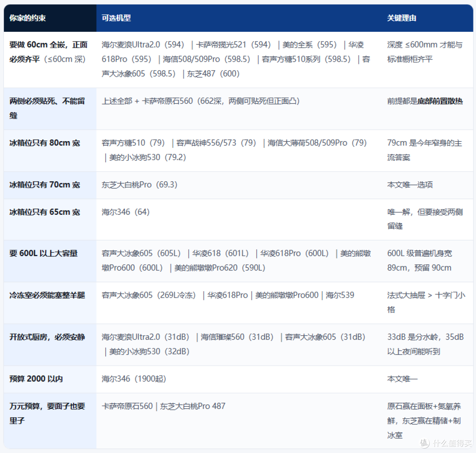The width and height of the screenshot is (476, 453).
Task: Click the 深度 ≤600mm 才能与标准橱柜齐平 reason
Action: click(x=427, y=60)
